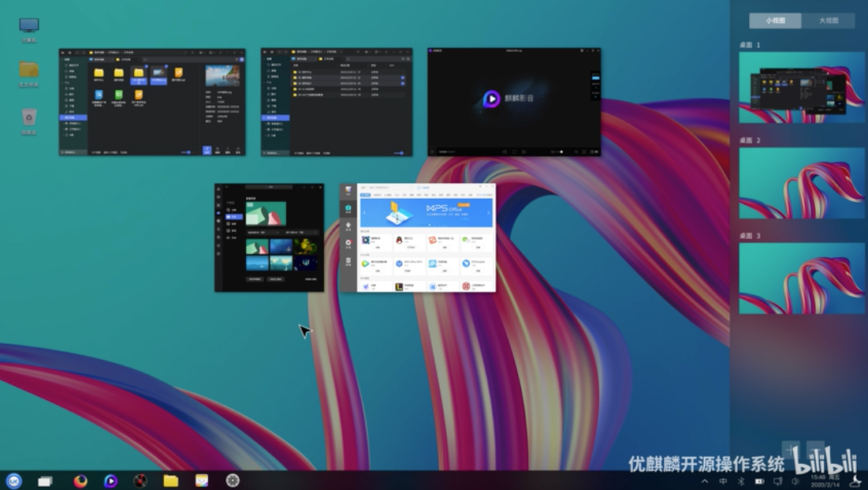Switch to the 大视图 large view tab

(828, 21)
